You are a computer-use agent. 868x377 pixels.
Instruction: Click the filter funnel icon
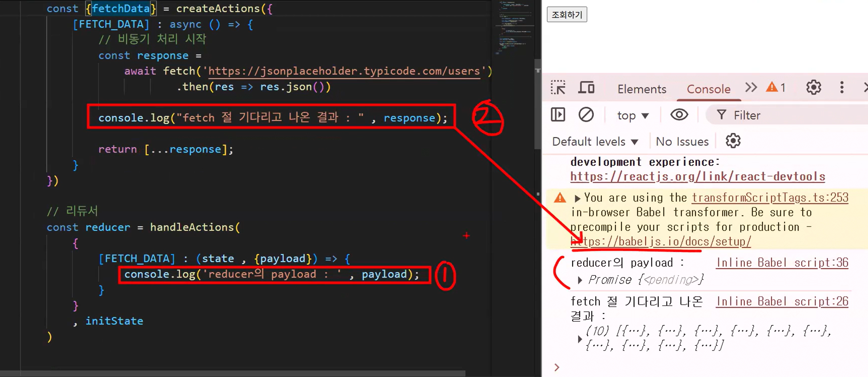(721, 115)
